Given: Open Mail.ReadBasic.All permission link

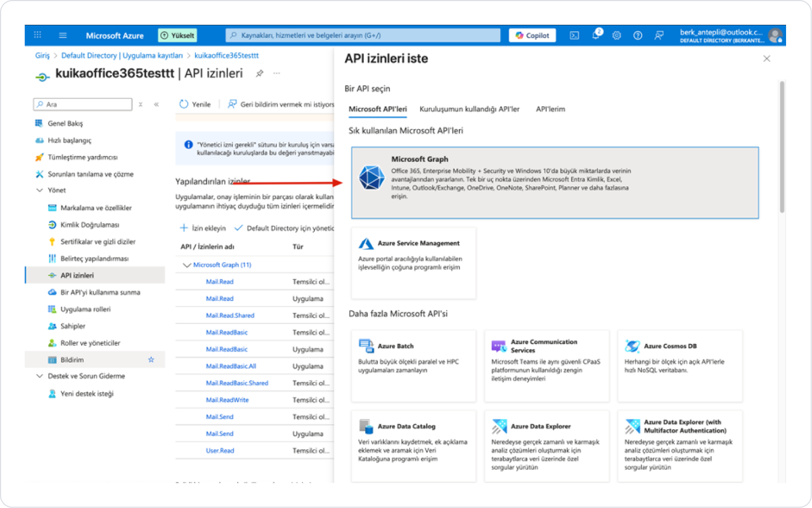Looking at the screenshot, I should point(231,366).
